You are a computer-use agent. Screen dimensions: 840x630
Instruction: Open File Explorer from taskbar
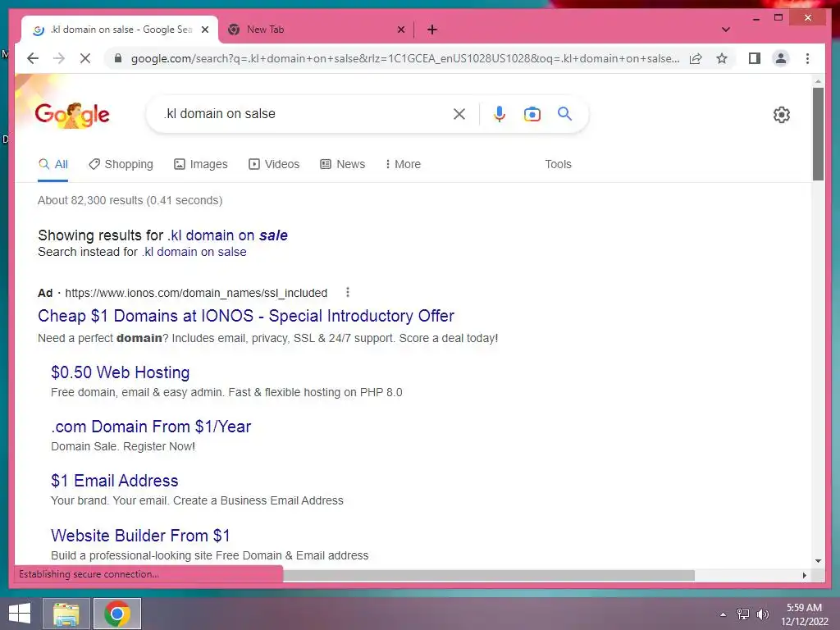(x=66, y=614)
